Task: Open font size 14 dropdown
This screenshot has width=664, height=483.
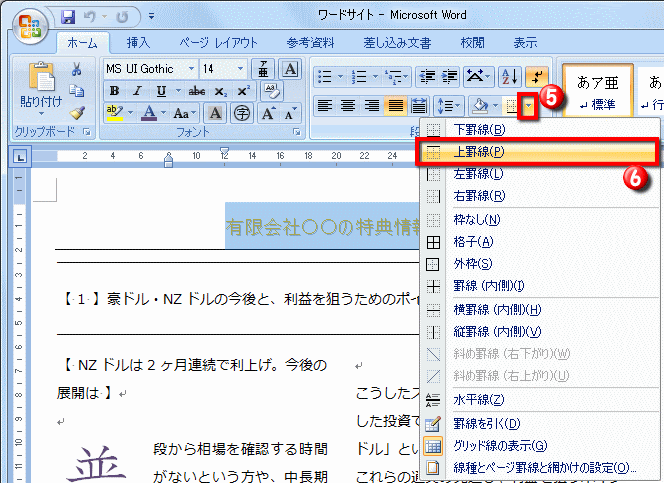Action: pyautogui.click(x=240, y=69)
